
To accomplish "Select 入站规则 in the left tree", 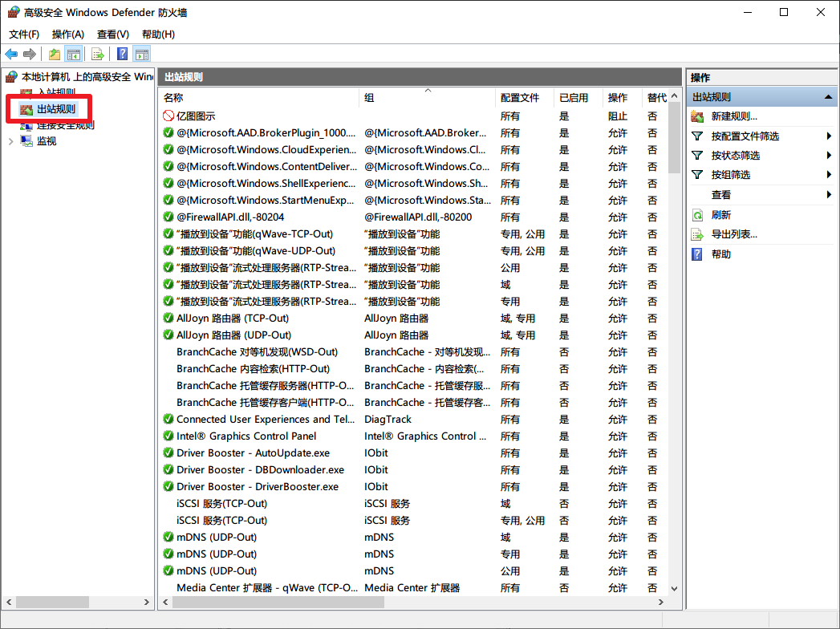I will coord(56,93).
